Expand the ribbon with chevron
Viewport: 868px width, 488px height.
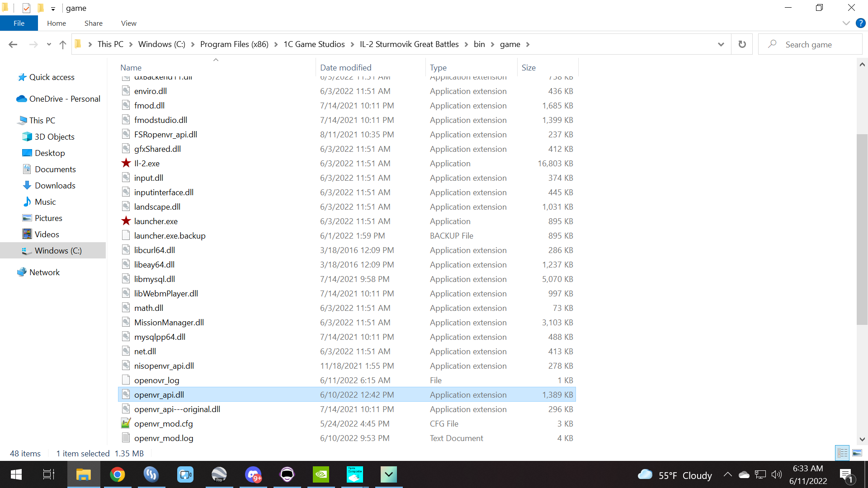click(846, 23)
